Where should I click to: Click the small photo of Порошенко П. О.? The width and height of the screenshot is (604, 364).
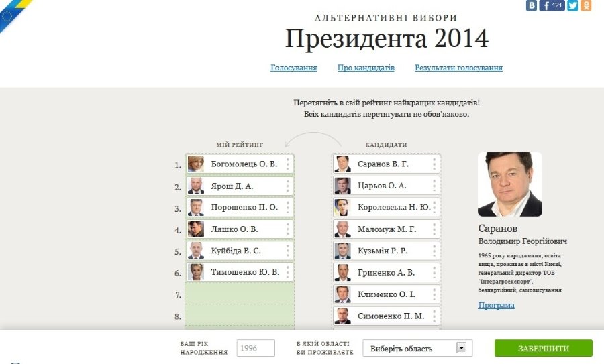click(x=196, y=207)
